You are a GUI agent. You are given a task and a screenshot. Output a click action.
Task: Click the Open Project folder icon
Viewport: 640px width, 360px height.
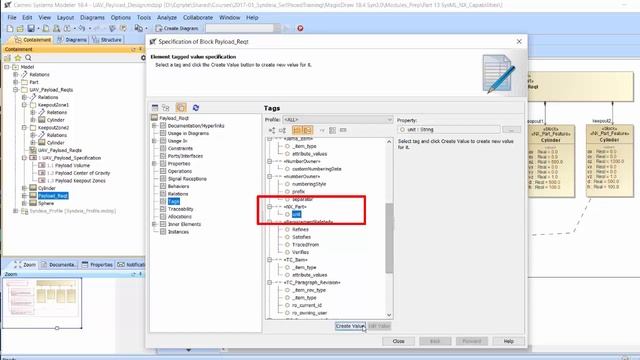20,29
